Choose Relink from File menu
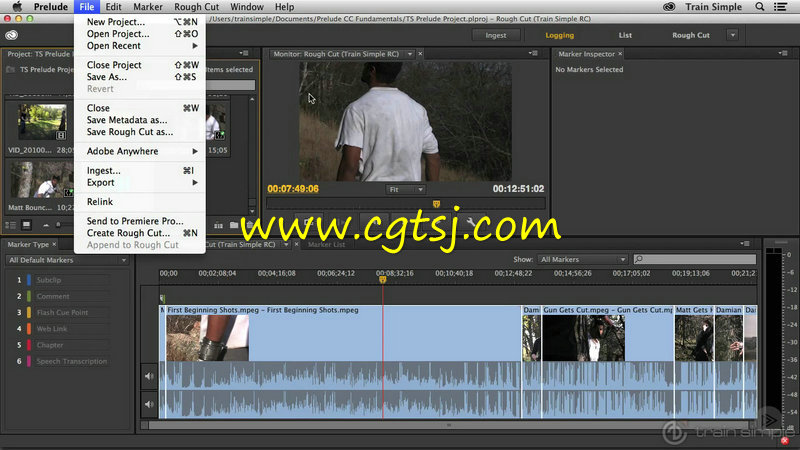Screen dimensions: 800x450 click(x=140, y=202)
